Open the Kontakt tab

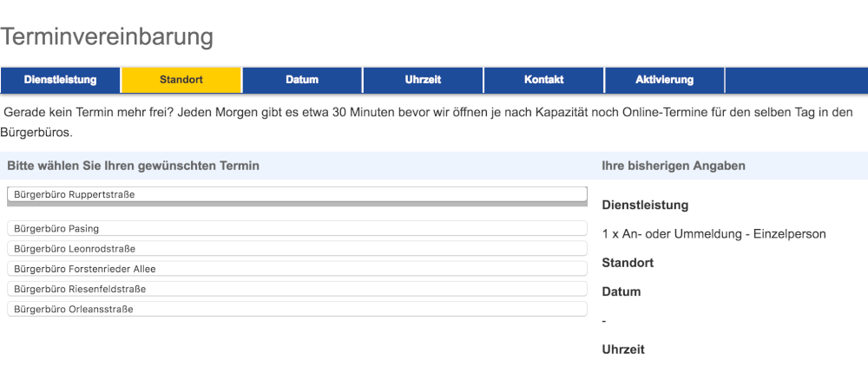[544, 80]
